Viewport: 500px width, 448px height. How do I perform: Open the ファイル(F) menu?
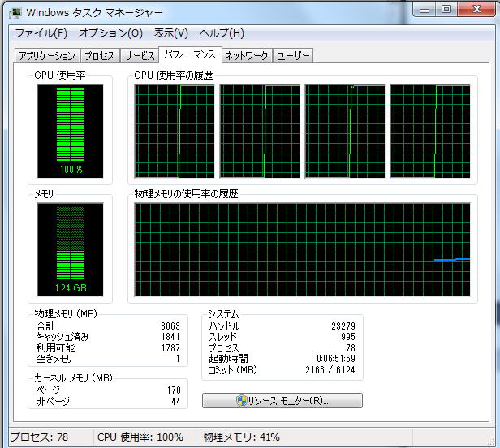41,33
